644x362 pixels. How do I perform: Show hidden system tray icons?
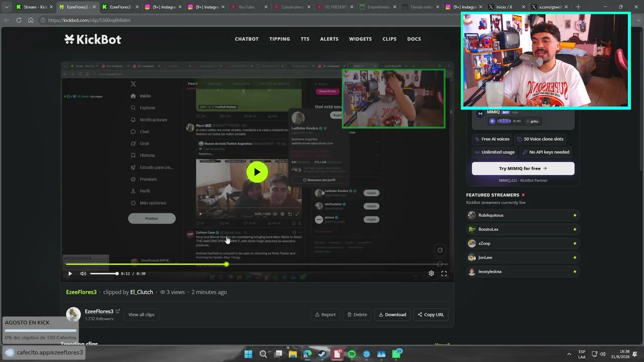(x=569, y=354)
